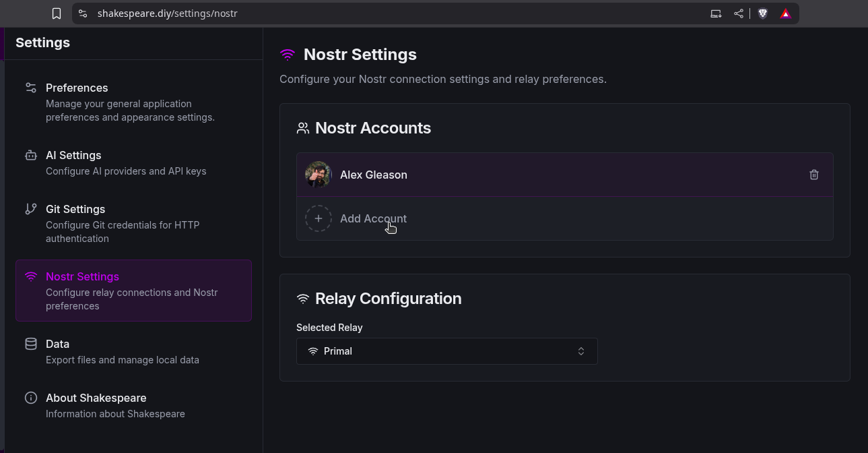Click the Relay Configuration heading text
This screenshot has height=453, width=868.
click(389, 299)
